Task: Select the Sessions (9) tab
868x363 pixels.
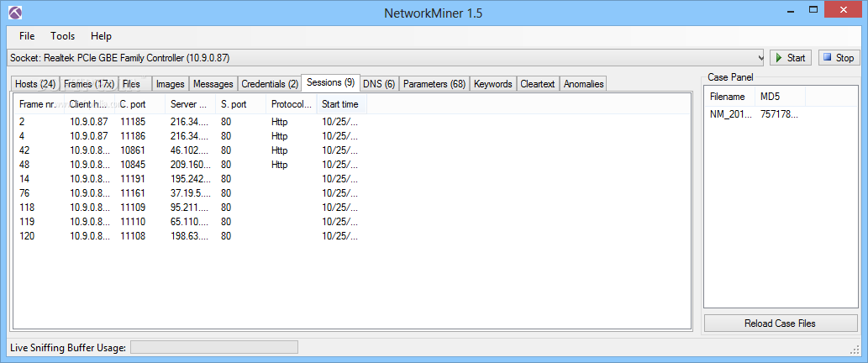Action: pyautogui.click(x=330, y=82)
